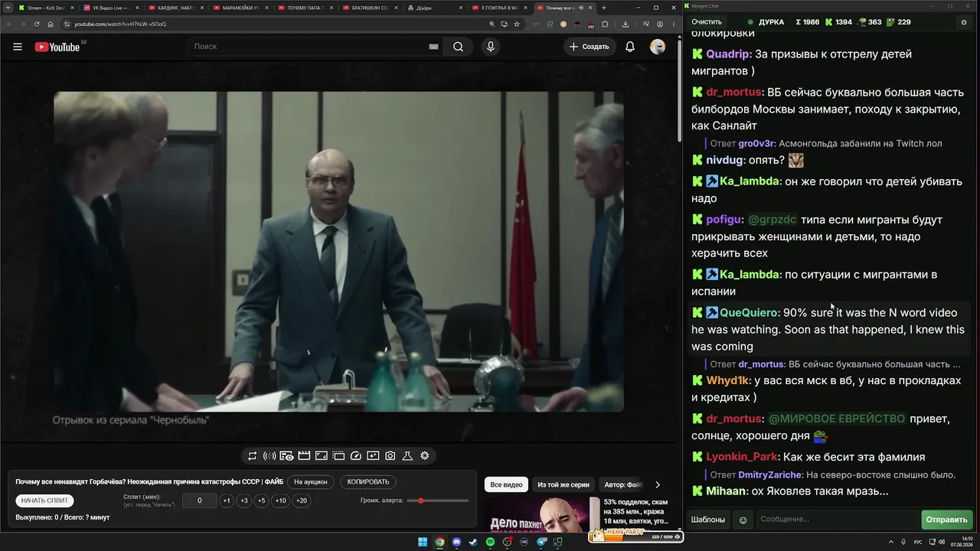The height and width of the screenshot is (551, 980).
Task: Click username 'Quadrip' in chat
Action: (x=728, y=54)
